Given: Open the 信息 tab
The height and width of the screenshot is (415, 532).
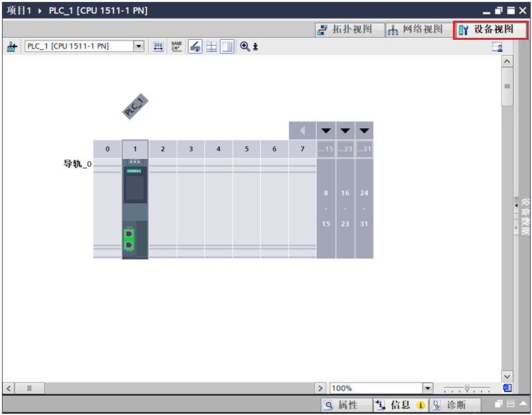Looking at the screenshot, I should [x=400, y=405].
